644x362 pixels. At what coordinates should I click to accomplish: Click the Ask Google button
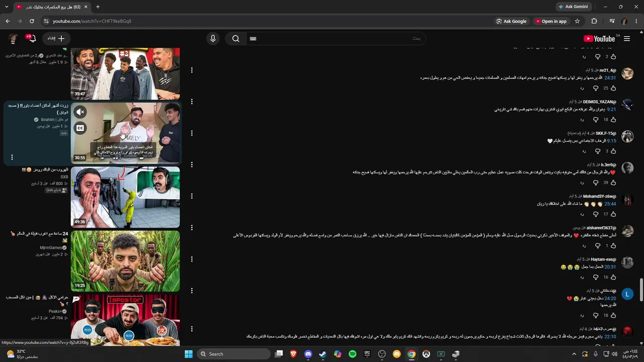(x=511, y=21)
